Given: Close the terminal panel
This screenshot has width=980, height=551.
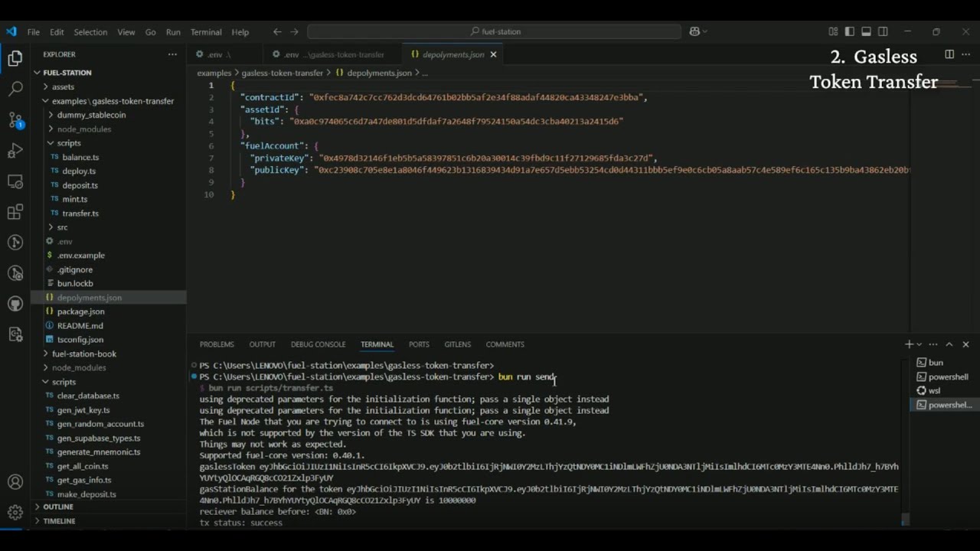Looking at the screenshot, I should [x=965, y=344].
